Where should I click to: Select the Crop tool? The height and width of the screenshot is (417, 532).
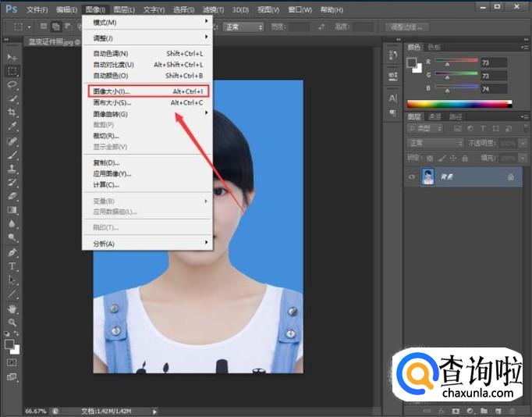[x=12, y=112]
